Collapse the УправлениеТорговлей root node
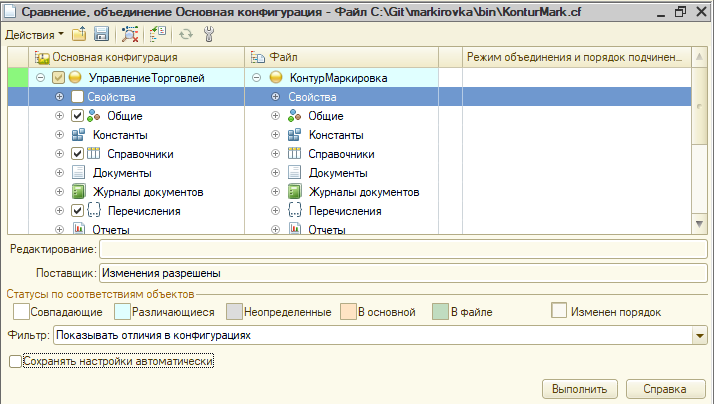Viewport: 714px width, 404px height. click(x=41, y=77)
